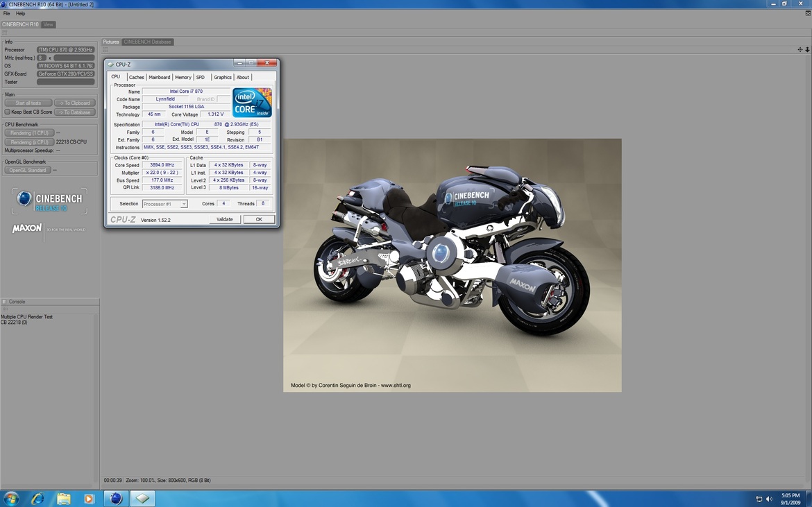
Task: Click the move-view cross icon in Pictures panel
Action: tap(800, 50)
